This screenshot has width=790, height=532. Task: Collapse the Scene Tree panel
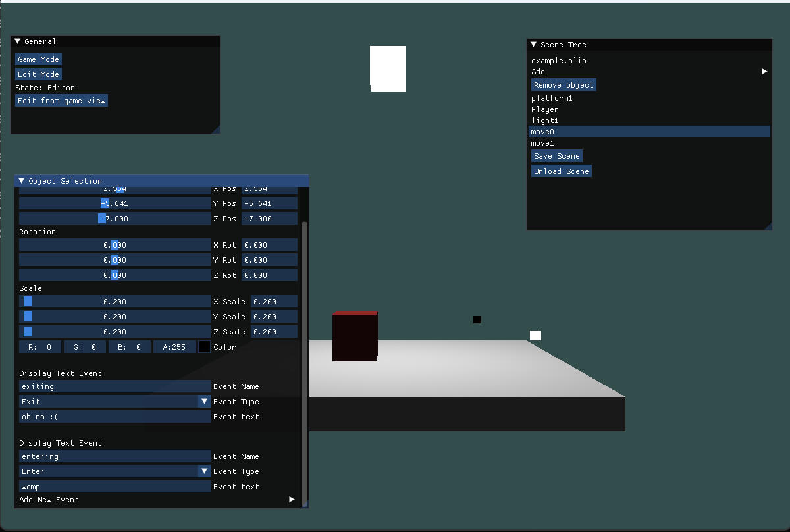pyautogui.click(x=534, y=45)
